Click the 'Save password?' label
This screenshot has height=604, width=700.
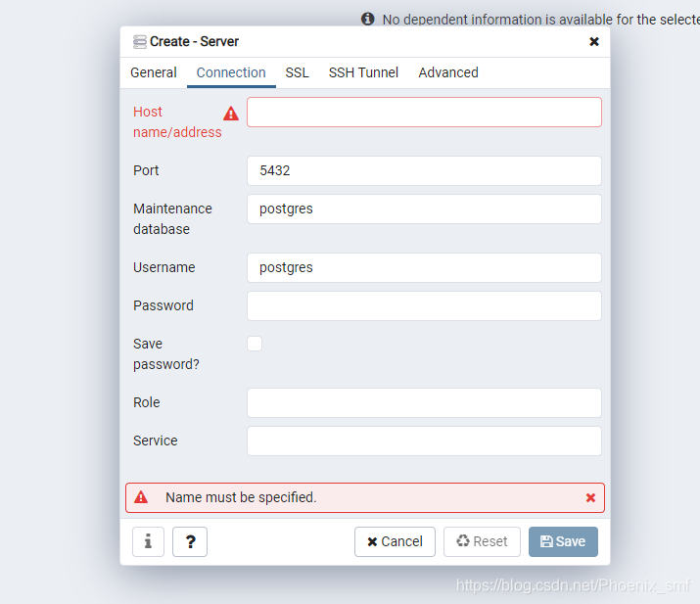click(166, 354)
